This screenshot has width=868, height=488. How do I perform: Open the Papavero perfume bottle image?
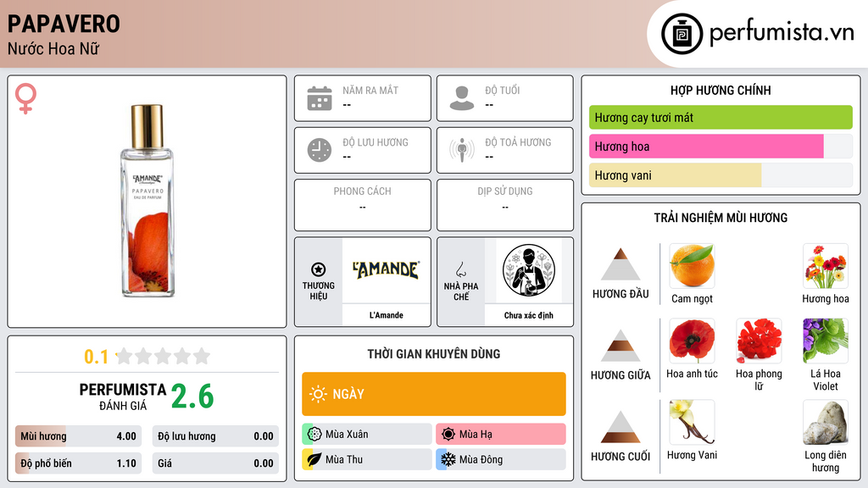147,200
